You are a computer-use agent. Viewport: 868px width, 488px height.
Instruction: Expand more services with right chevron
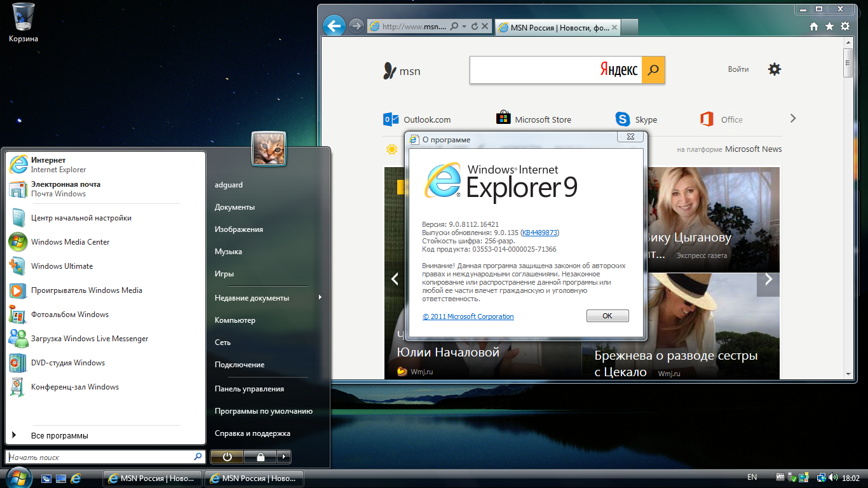pyautogui.click(x=793, y=118)
